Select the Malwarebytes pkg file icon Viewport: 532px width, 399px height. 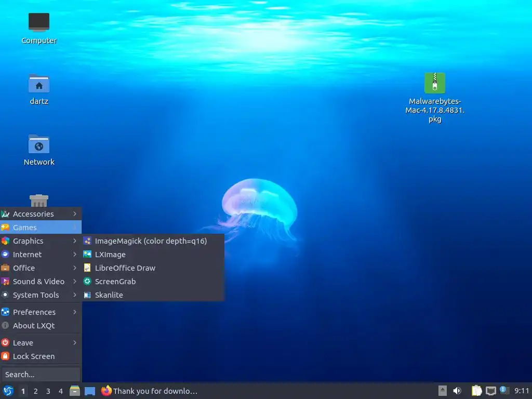coord(435,98)
